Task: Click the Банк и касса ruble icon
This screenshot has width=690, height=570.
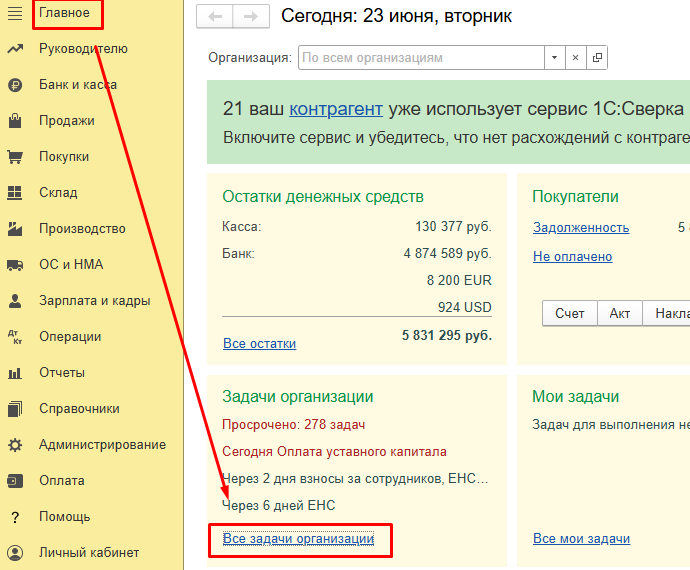Action: click(15, 85)
